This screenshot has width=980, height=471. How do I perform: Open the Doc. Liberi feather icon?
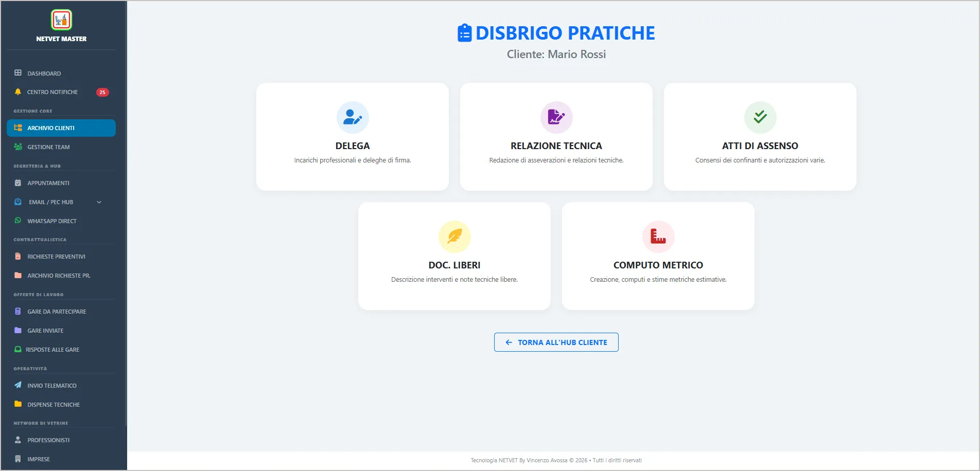pos(454,237)
